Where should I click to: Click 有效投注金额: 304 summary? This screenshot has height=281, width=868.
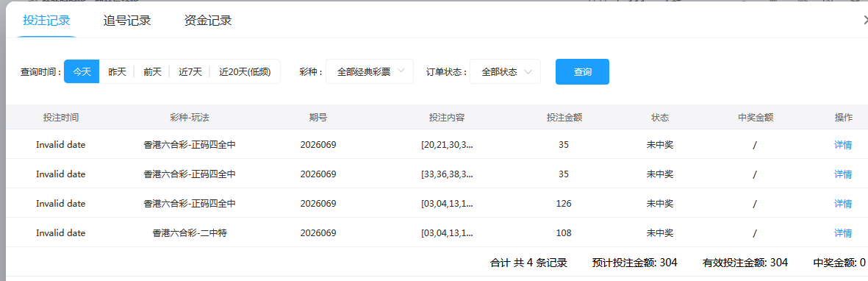(x=745, y=262)
